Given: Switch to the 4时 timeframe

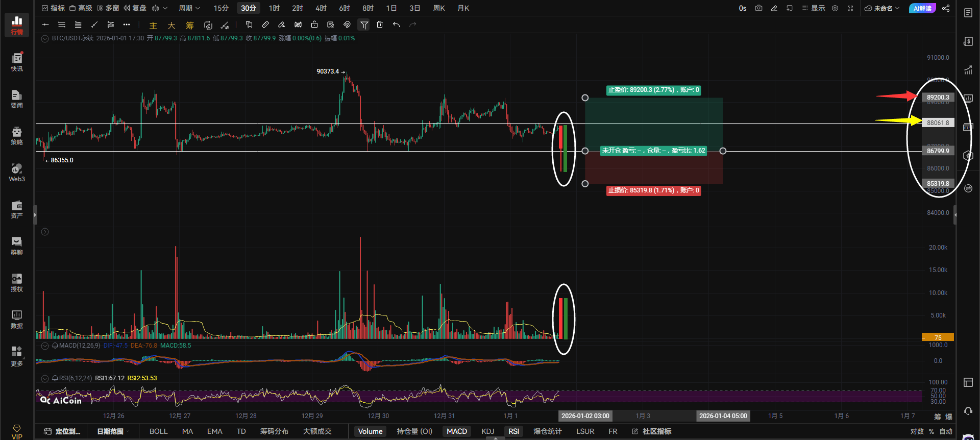Looking at the screenshot, I should tap(321, 8).
